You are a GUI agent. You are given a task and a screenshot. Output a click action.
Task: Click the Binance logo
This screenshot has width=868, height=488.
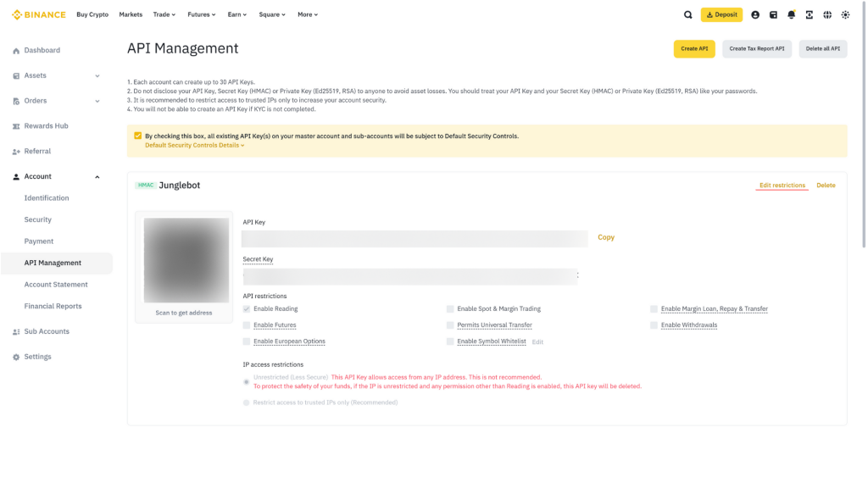(39, 15)
